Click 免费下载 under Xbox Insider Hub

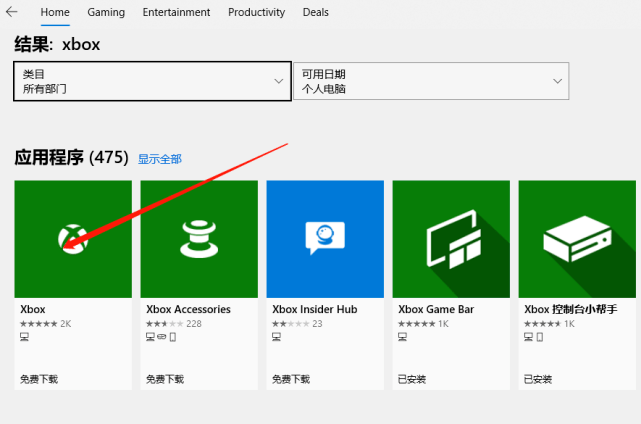tap(291, 379)
